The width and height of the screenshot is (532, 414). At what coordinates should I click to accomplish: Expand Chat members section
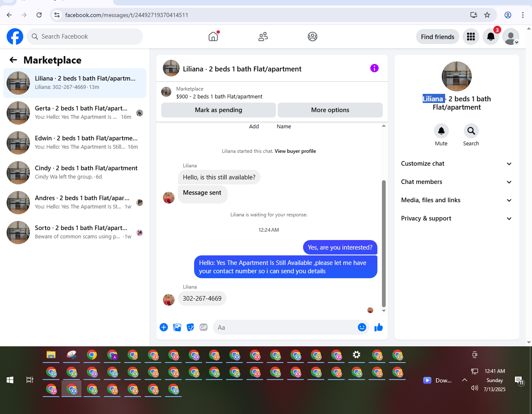[x=456, y=182]
